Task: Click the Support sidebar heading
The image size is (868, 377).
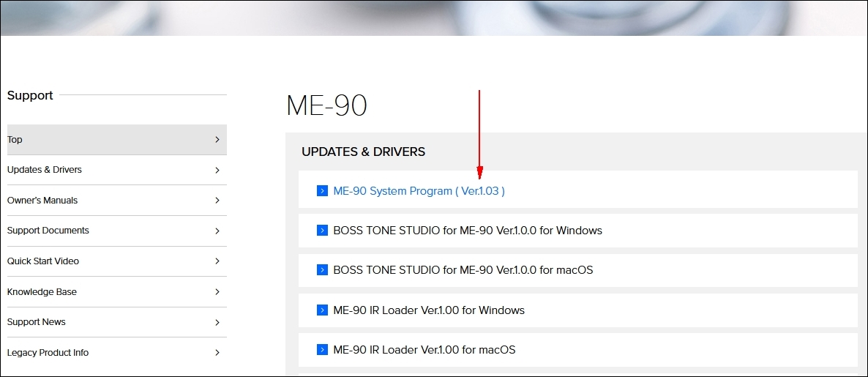Action: [x=30, y=95]
